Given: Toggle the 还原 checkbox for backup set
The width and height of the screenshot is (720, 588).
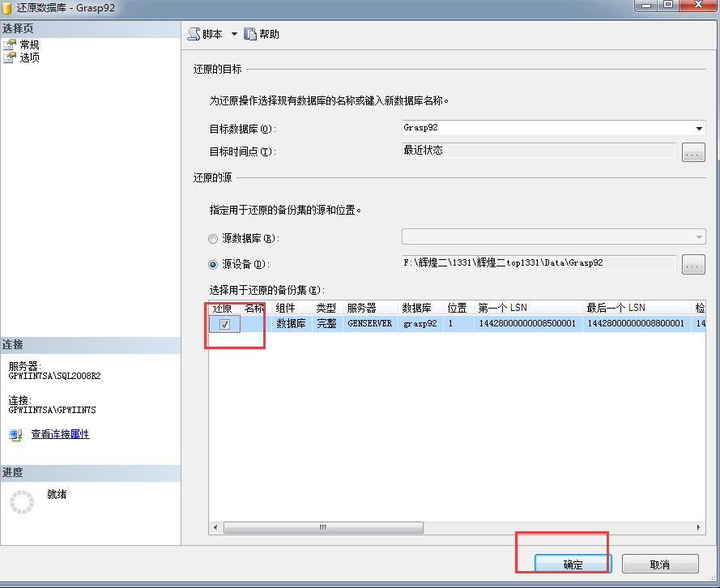Looking at the screenshot, I should click(225, 324).
